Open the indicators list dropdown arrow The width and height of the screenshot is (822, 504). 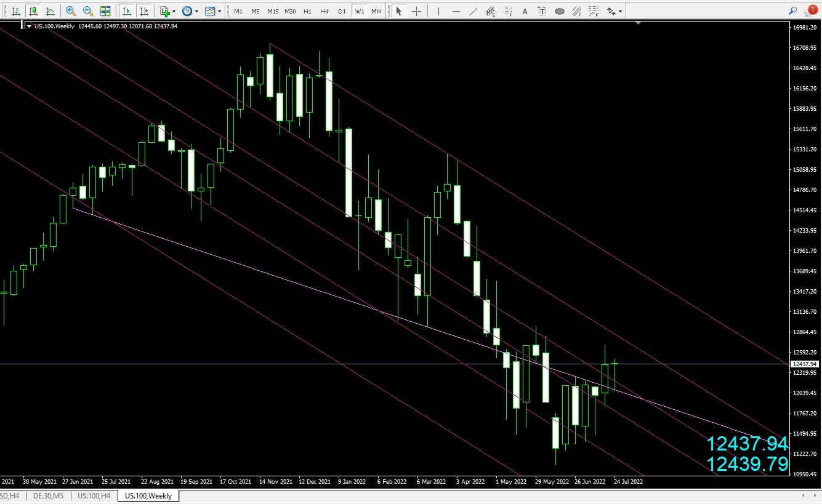(174, 11)
